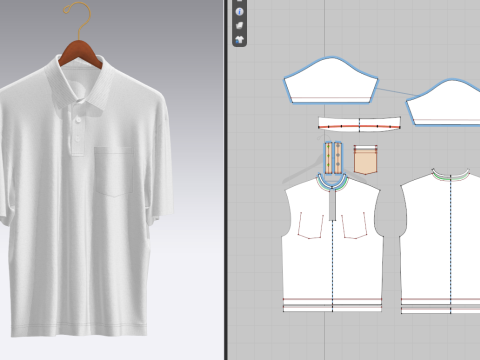Image resolution: width=480 pixels, height=360 pixels.
Task: Select the right button placket strip
Action: (338, 158)
